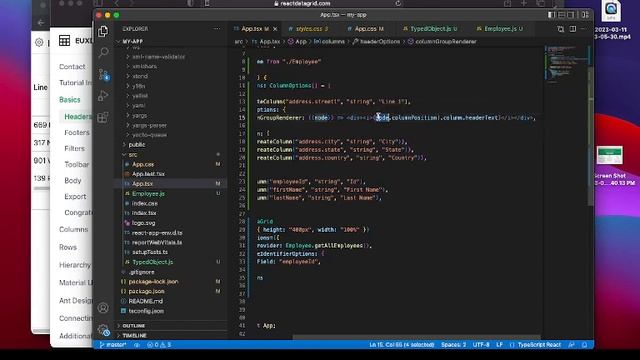640x360 pixels.
Task: Expand the xmlchars folder
Action: [x=144, y=66]
